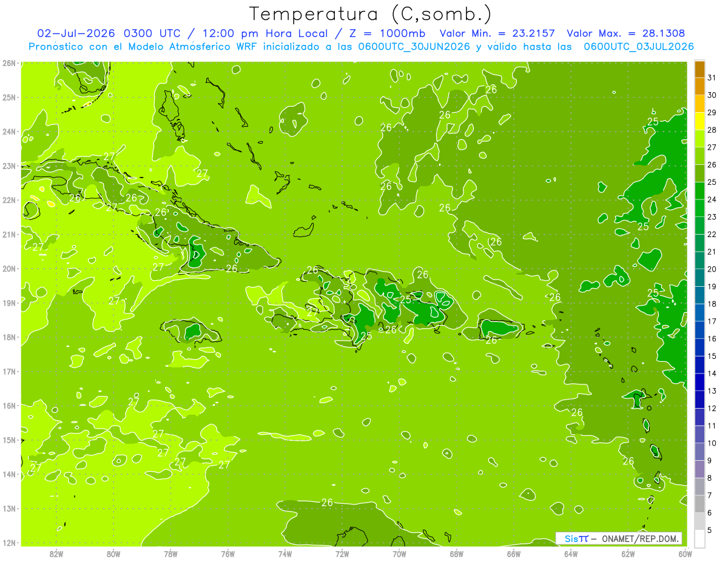Click longitude axis label '68W'

pos(457,554)
